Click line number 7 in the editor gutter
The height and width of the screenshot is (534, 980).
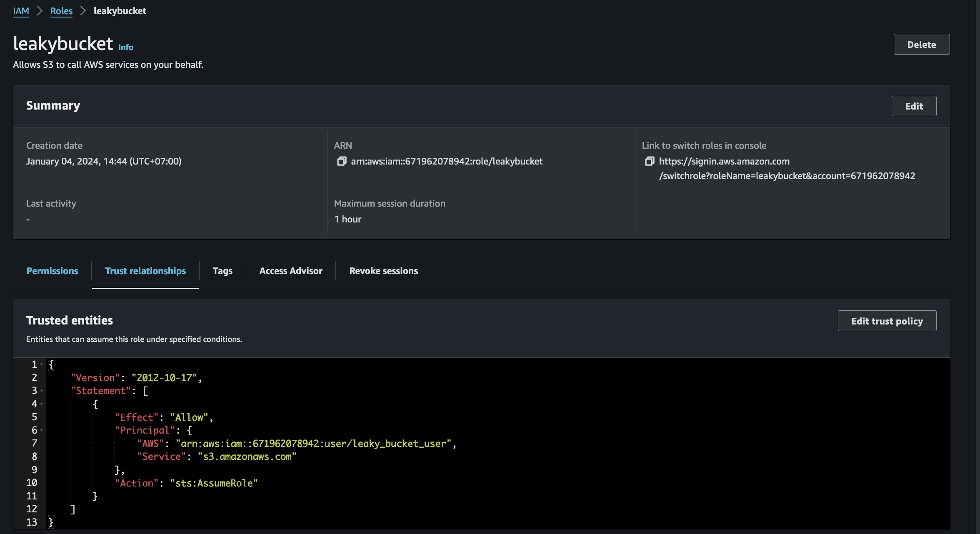35,444
